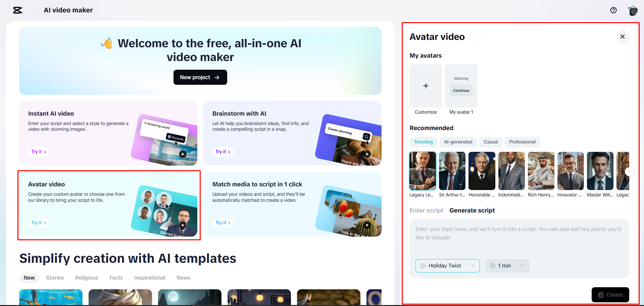Image resolution: width=644 pixels, height=306 pixels.
Task: Enable the Professional avatar filter
Action: point(522,142)
